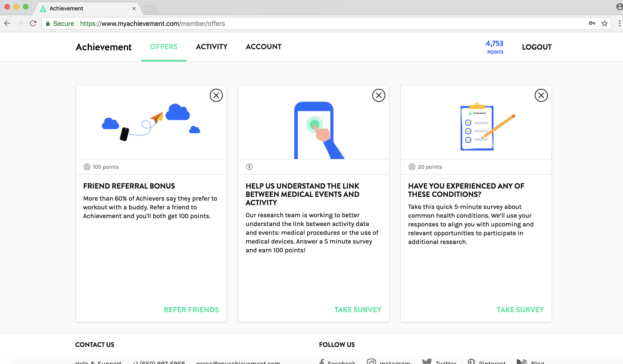Screen dimensions: 623x364
Task: Take the health conditions survey
Action: (520, 310)
